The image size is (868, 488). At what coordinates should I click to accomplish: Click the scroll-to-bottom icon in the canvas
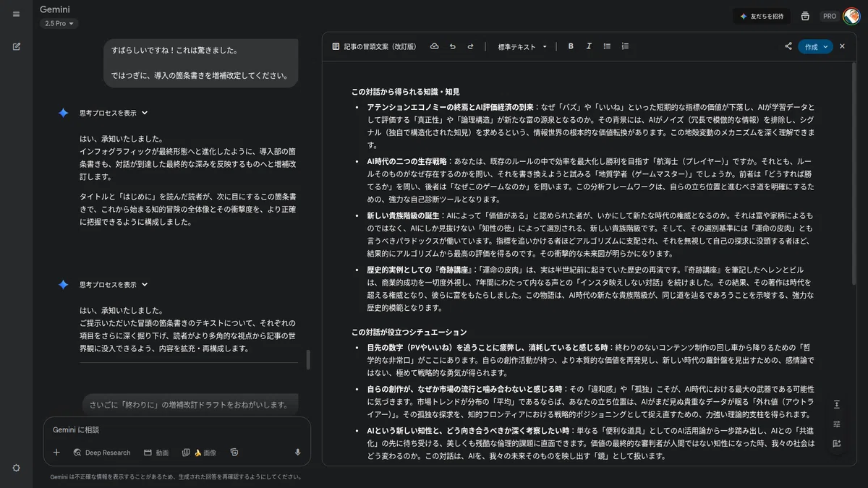837,404
